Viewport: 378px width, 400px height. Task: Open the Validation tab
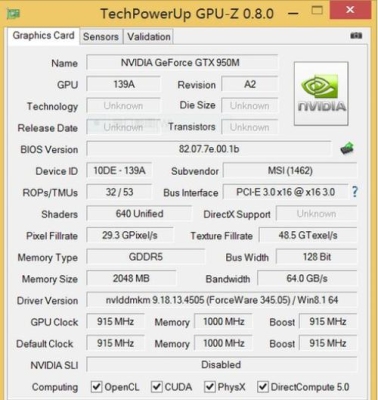tap(149, 37)
